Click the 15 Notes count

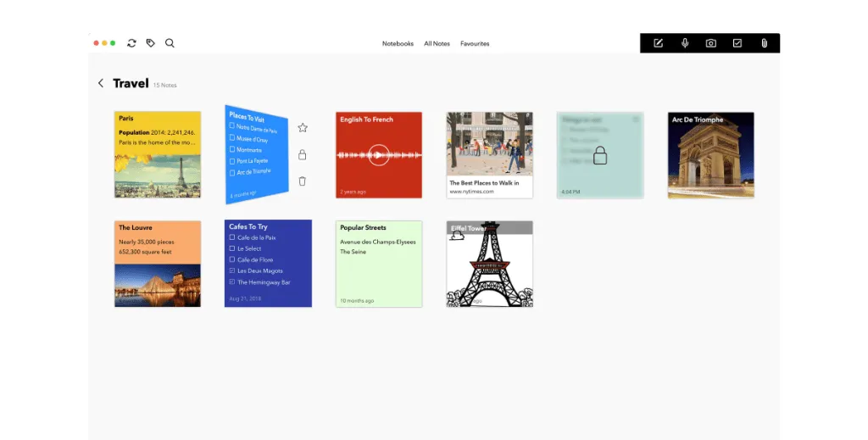[165, 86]
